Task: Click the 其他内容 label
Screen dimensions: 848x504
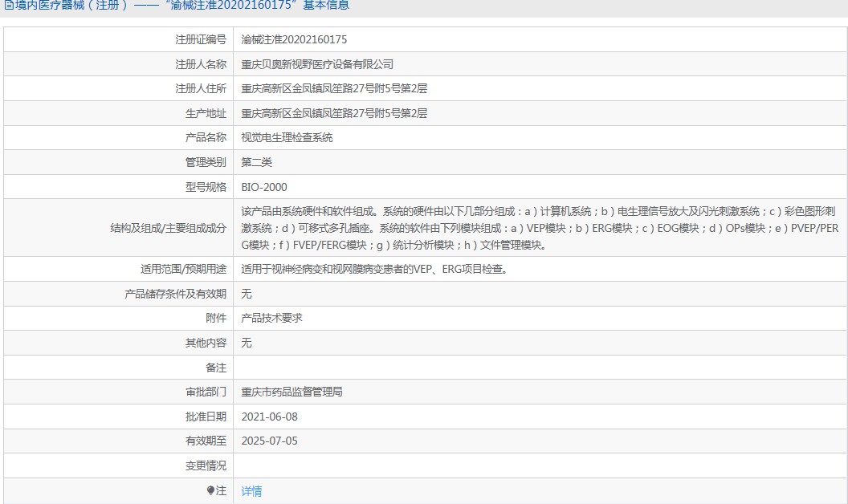Action: pos(206,343)
